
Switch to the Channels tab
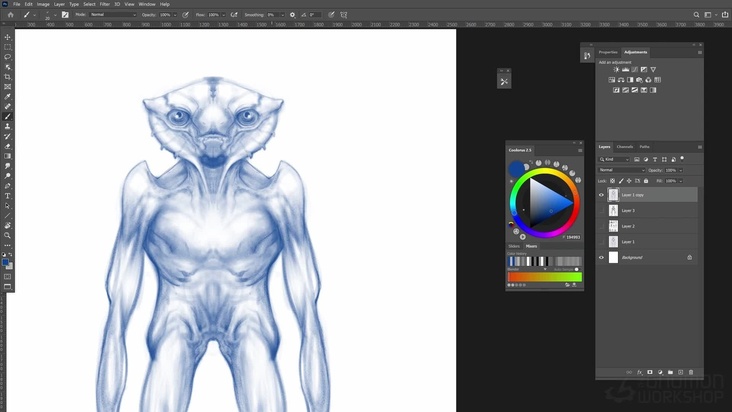[x=625, y=147]
